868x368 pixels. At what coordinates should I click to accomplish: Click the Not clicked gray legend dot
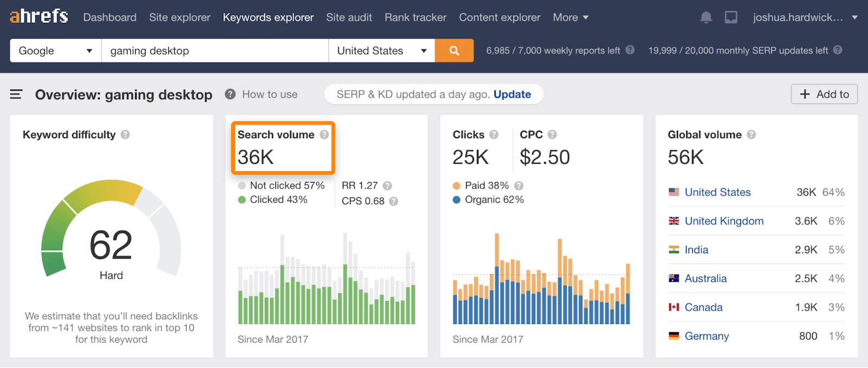[242, 185]
